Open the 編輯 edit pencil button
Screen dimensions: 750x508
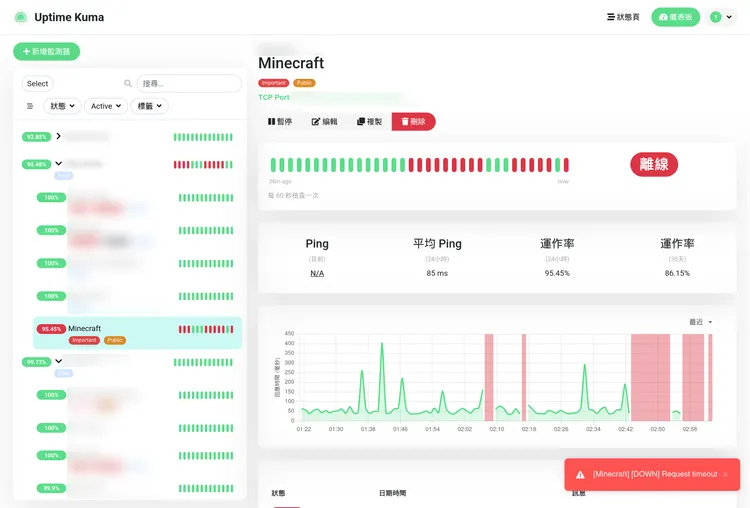(325, 121)
